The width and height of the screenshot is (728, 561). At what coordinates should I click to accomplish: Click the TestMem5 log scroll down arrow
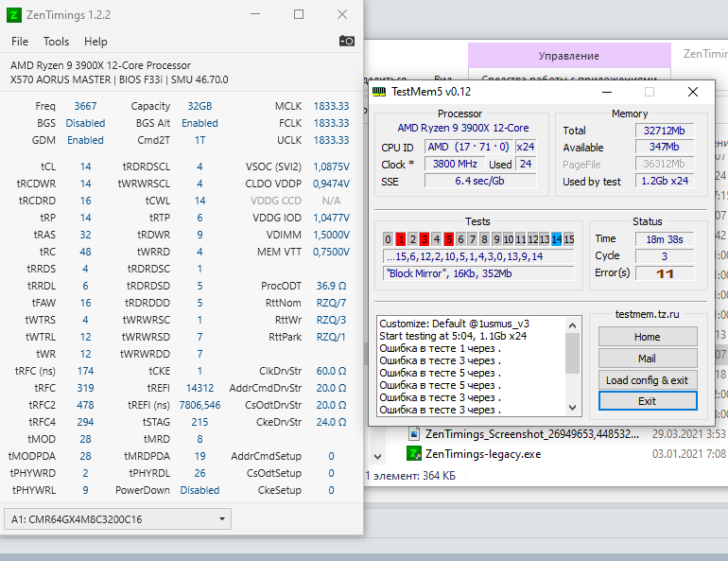tap(572, 408)
